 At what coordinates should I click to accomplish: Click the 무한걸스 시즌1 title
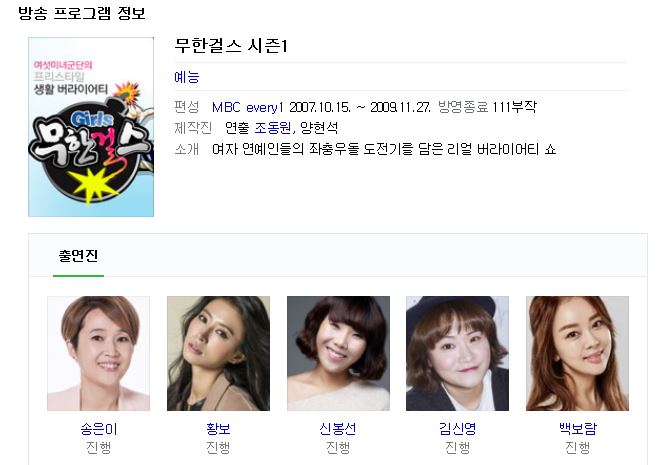231,46
